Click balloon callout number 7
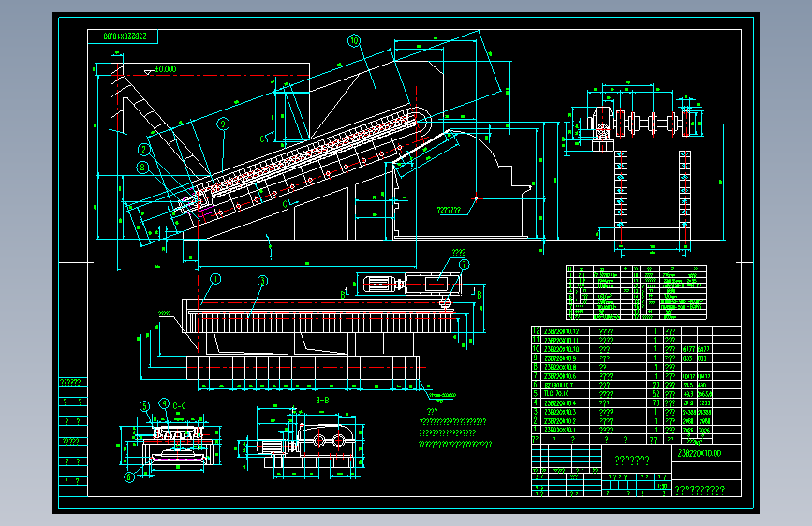812x526 pixels. click(464, 265)
